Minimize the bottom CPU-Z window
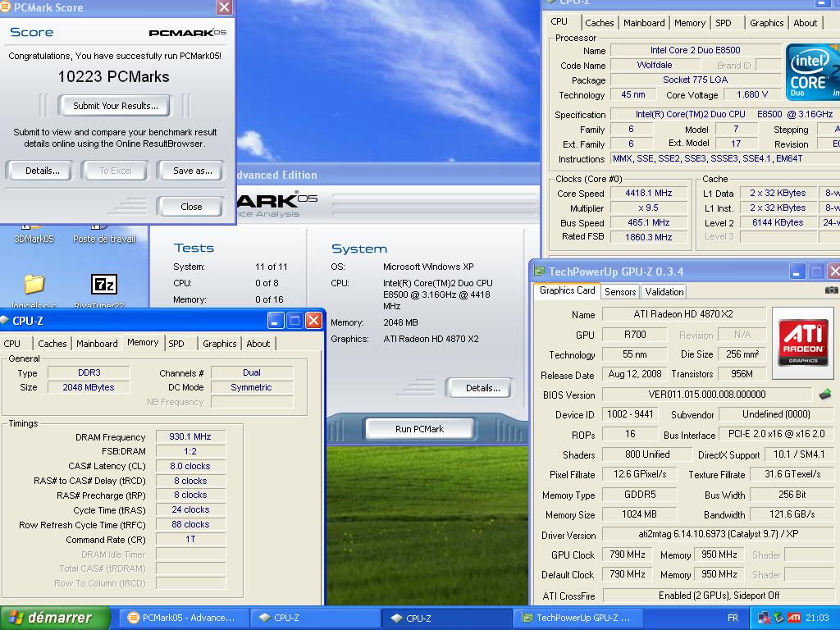This screenshot has height=630, width=840. (276, 321)
